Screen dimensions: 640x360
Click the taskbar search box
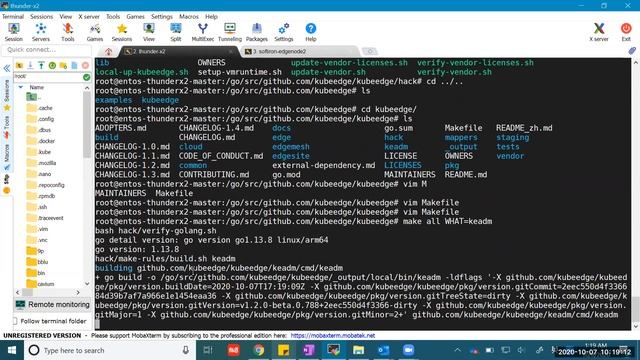[109, 350]
